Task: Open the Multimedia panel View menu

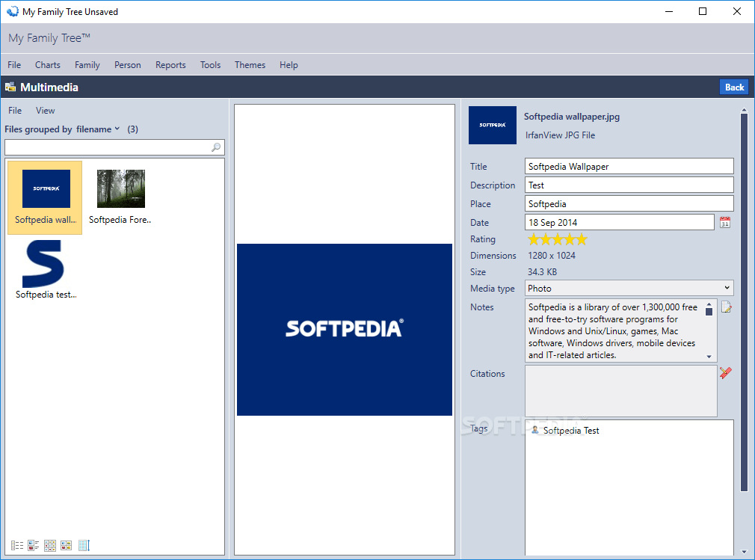Action: pyautogui.click(x=46, y=110)
